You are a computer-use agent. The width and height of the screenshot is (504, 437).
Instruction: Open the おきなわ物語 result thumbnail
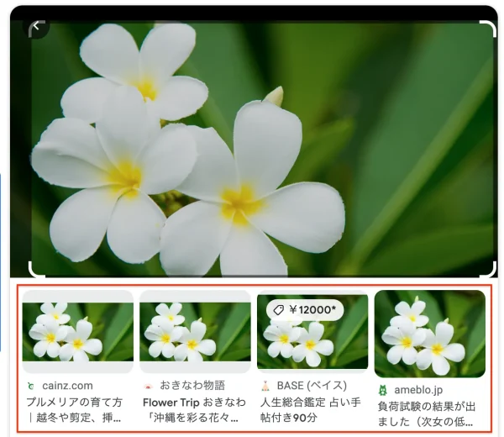point(195,331)
